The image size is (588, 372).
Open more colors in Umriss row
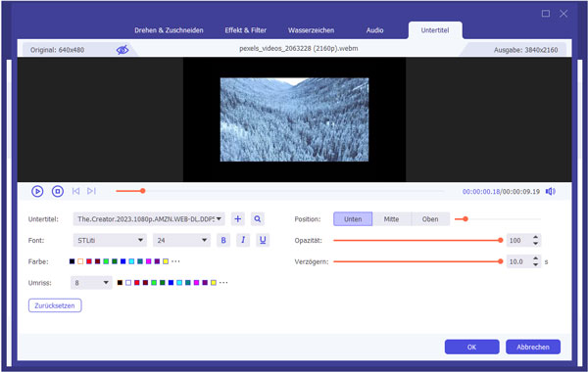[223, 283]
